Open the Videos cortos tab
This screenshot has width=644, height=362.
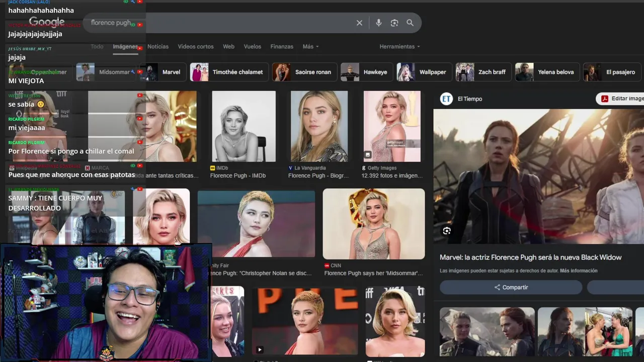click(196, 46)
